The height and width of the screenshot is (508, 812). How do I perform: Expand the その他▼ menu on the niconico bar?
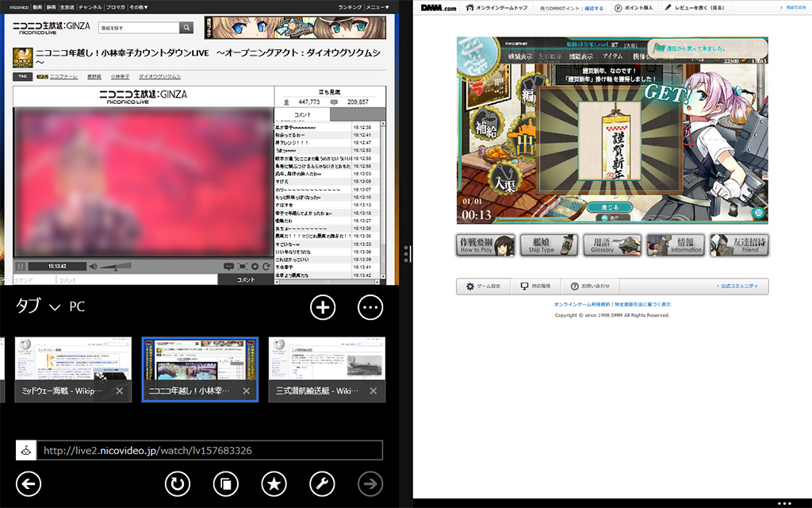138,7
